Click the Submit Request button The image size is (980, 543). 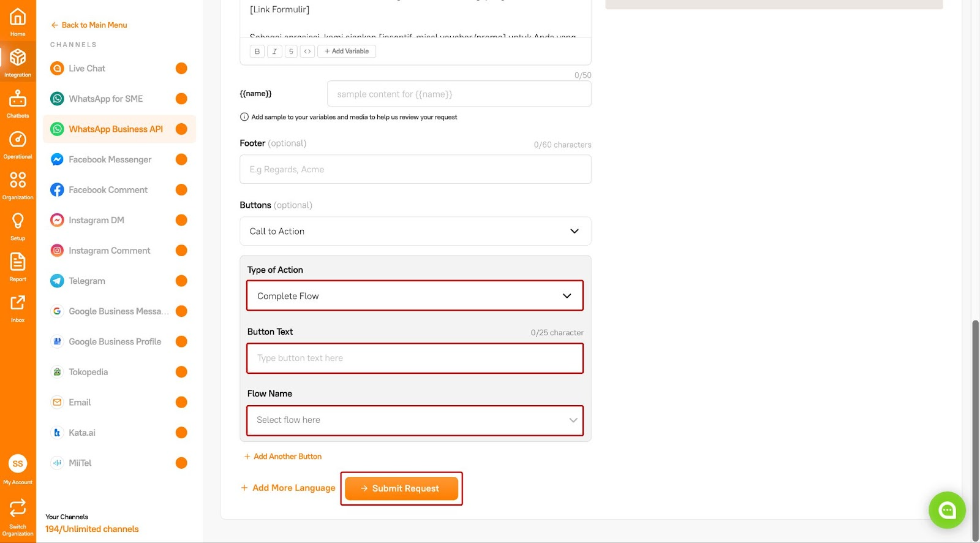(401, 488)
